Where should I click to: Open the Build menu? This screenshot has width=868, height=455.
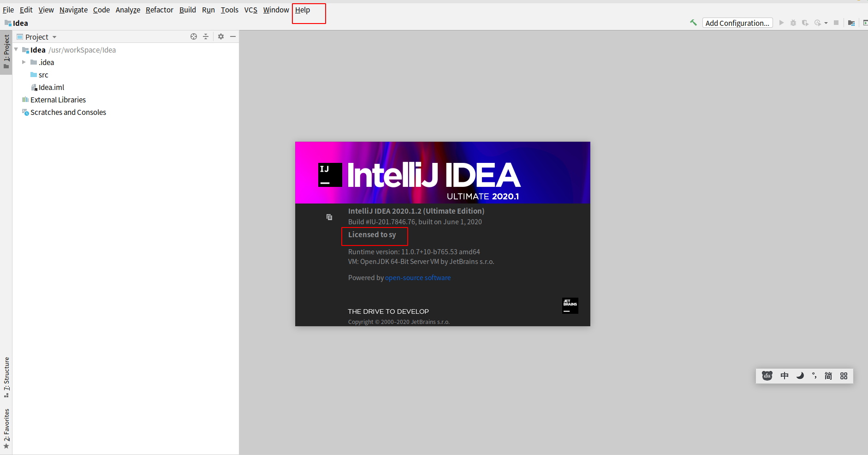click(188, 10)
